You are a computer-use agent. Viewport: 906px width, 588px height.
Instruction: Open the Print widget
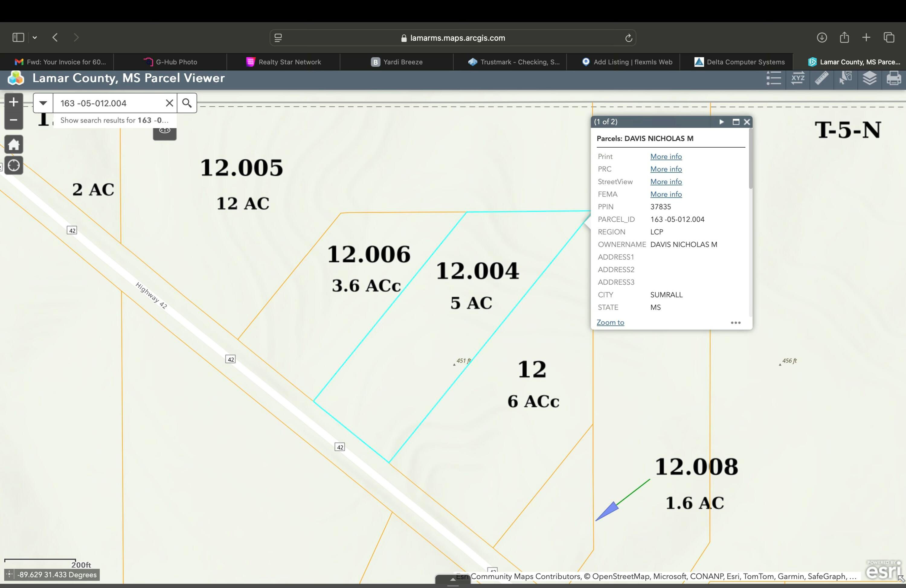(x=893, y=78)
